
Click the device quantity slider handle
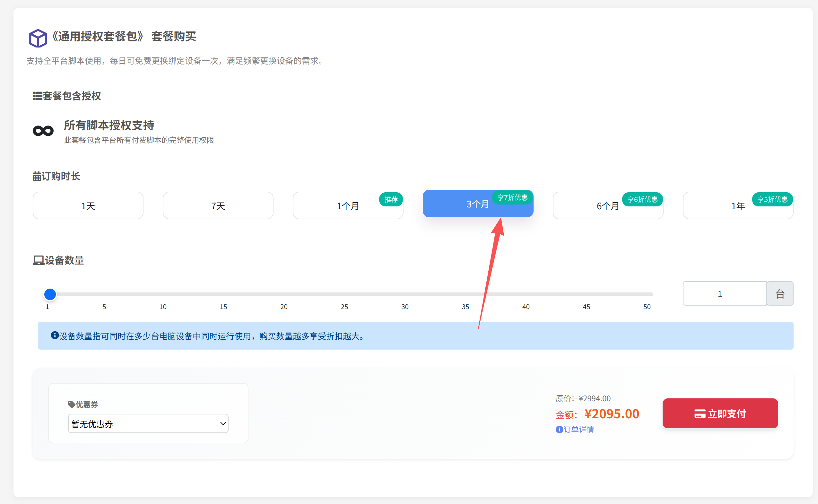pyautogui.click(x=50, y=294)
